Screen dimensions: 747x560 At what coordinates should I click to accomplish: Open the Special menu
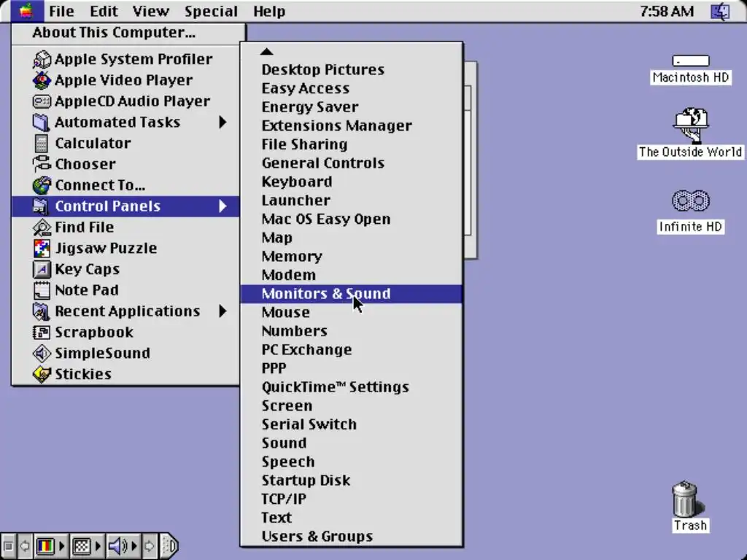point(211,11)
